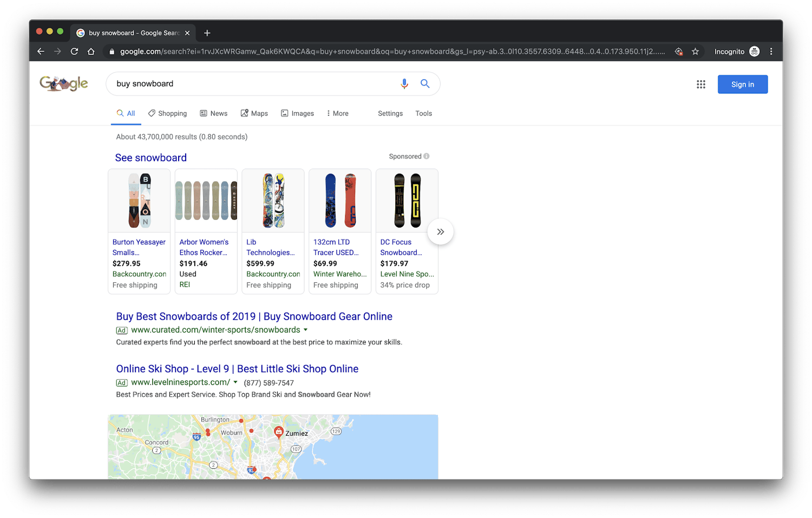812x518 pixels.
Task: Open a new tab with plus icon
Action: [x=207, y=33]
